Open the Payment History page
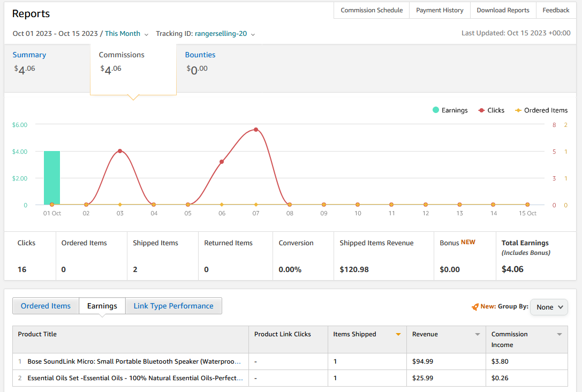The height and width of the screenshot is (392, 582). 440,10
